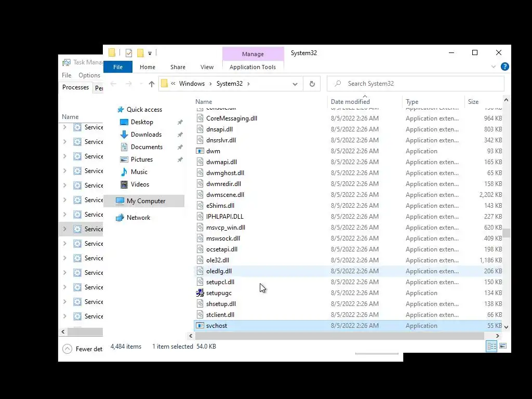This screenshot has width=532, height=399.
Task: Sort files by Date modified column
Action: click(x=350, y=101)
